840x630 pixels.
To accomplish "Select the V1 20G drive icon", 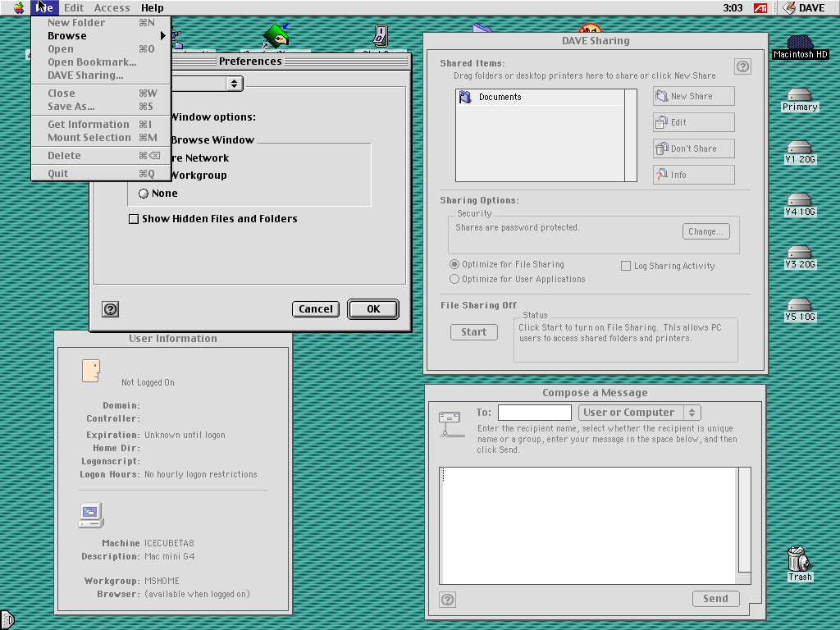I will pyautogui.click(x=800, y=153).
